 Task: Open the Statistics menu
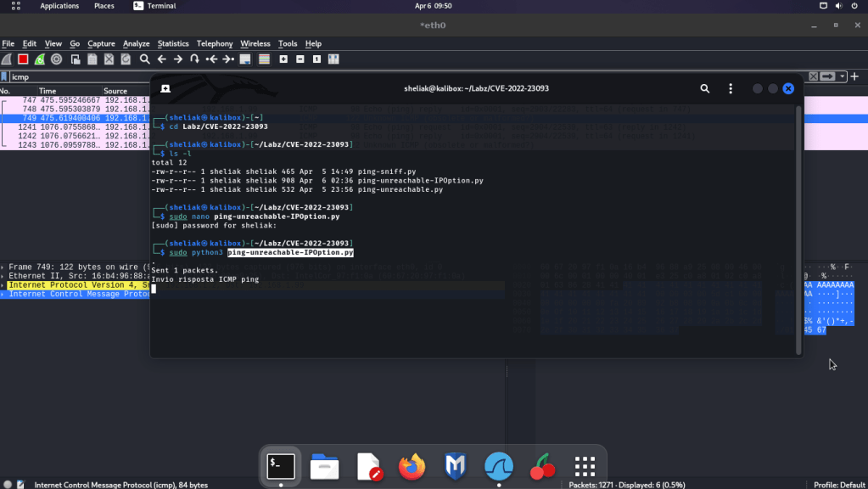coord(173,43)
